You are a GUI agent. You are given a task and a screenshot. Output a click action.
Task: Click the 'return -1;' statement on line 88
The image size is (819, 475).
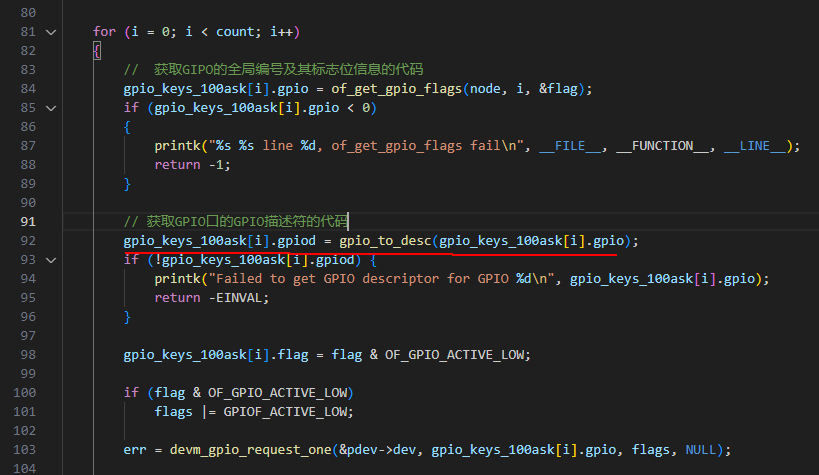pyautogui.click(x=192, y=165)
